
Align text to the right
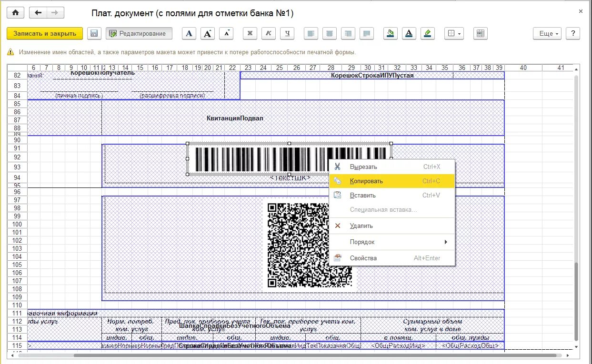(348, 33)
